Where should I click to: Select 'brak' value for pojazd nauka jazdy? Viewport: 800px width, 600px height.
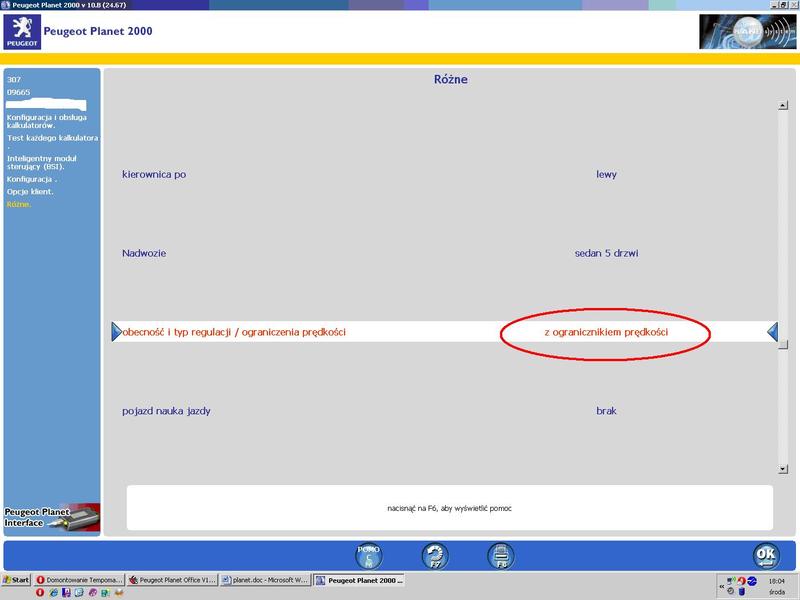pos(606,411)
